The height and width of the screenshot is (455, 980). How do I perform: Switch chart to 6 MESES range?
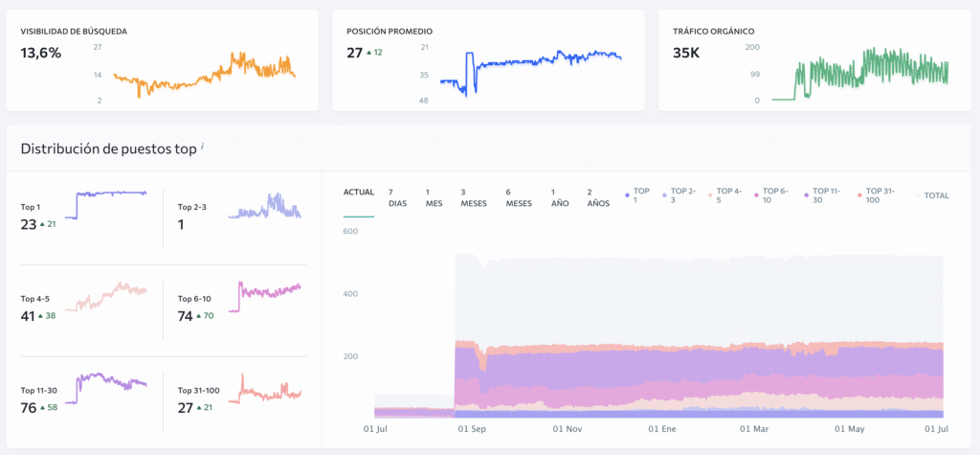(519, 196)
